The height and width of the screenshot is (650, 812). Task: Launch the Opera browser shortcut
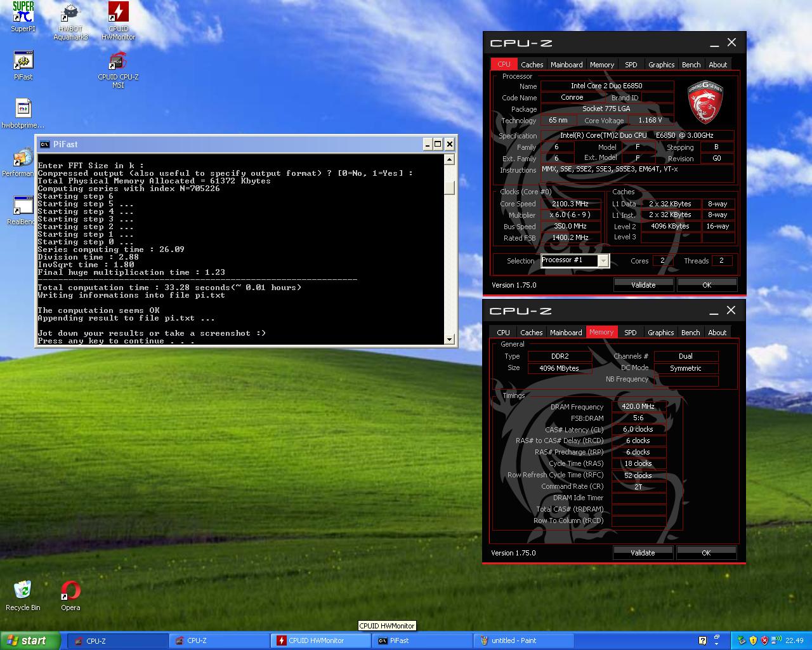pos(70,595)
